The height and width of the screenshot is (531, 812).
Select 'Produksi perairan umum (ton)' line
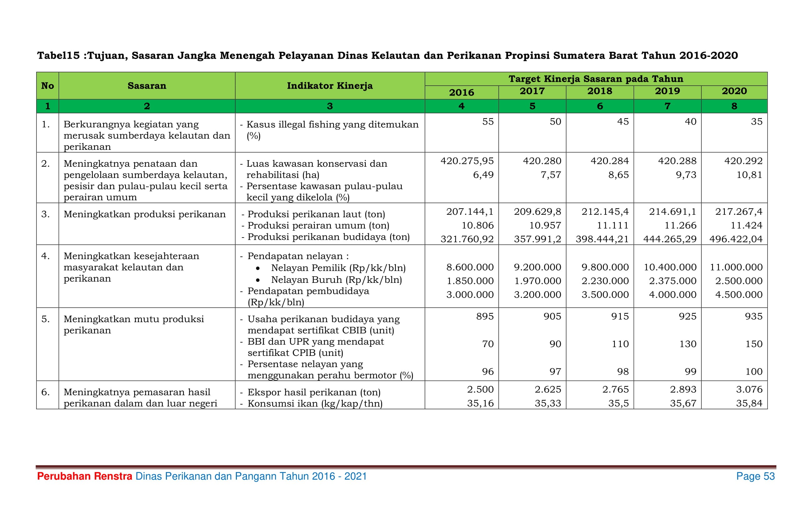pos(315,225)
